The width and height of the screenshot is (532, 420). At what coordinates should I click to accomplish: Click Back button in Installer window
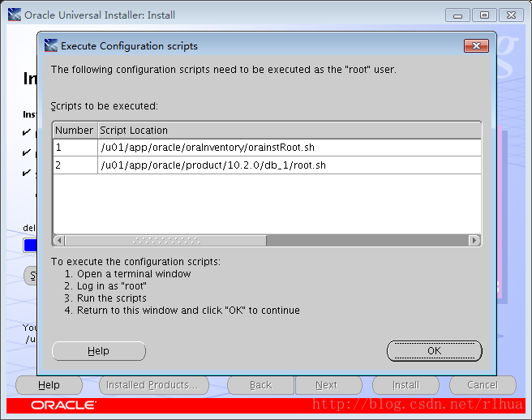point(260,385)
